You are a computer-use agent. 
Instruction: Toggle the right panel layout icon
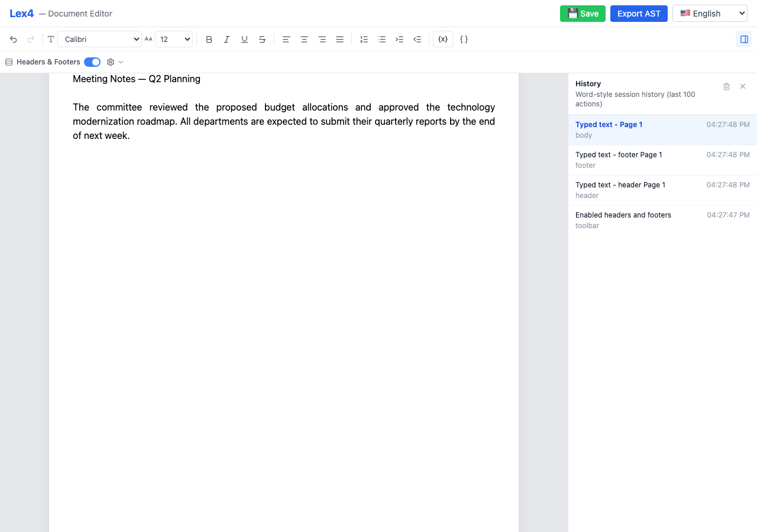pyautogui.click(x=744, y=39)
